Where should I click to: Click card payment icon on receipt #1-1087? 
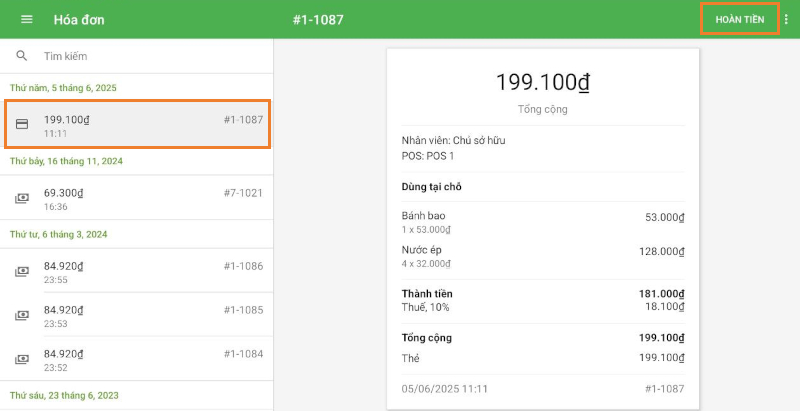click(22, 125)
